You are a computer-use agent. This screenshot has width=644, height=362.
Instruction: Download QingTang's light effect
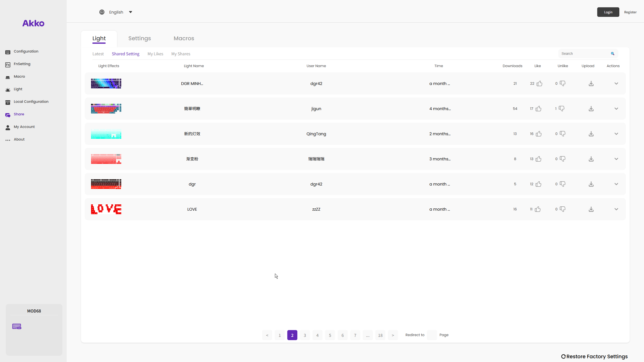click(591, 134)
